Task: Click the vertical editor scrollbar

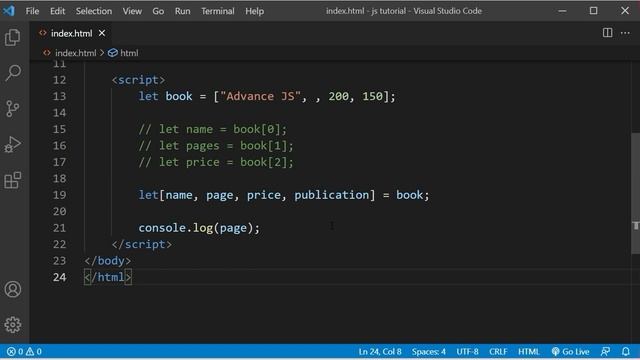Action: tap(635, 193)
